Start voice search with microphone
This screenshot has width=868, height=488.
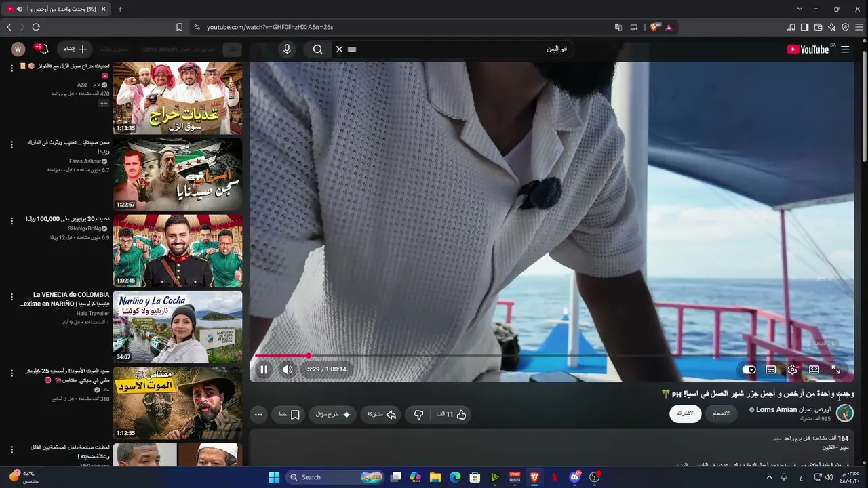coord(287,49)
